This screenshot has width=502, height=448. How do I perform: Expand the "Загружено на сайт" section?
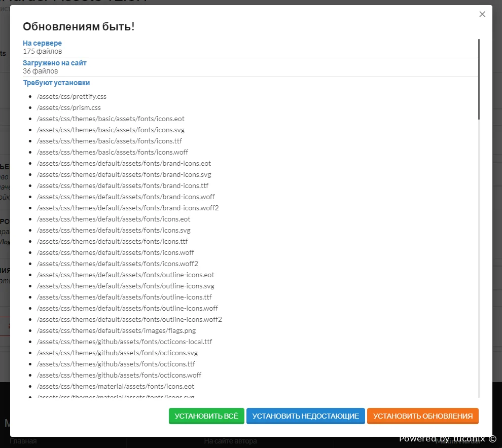[x=55, y=63]
